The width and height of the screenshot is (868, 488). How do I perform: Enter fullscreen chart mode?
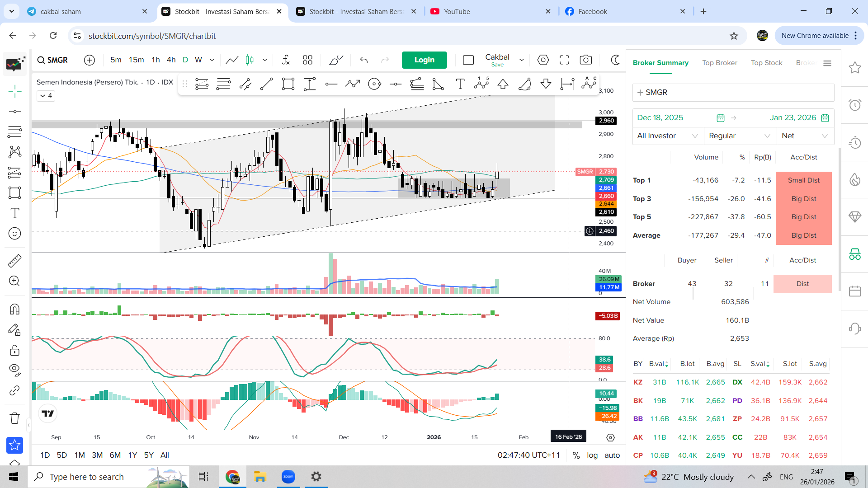click(x=564, y=60)
